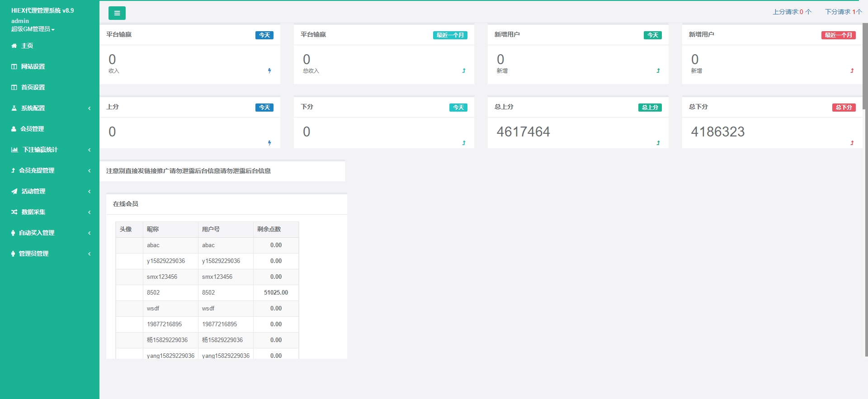The height and width of the screenshot is (399, 868).
Task: Click the shuffle icon beside 数据采集
Action: [14, 212]
